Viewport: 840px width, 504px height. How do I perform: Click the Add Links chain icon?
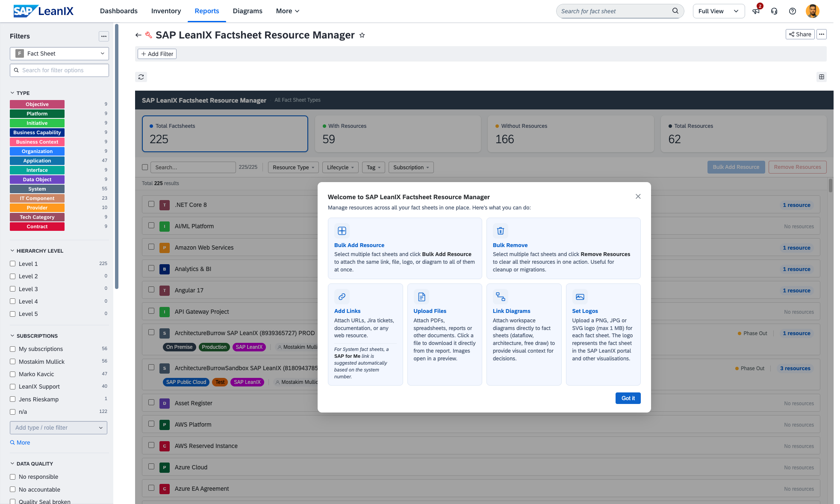342,297
